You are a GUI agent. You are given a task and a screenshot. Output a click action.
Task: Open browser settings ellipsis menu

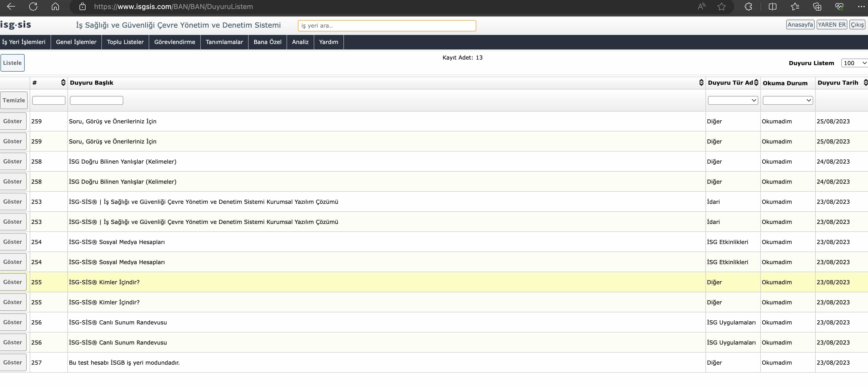(x=861, y=6)
